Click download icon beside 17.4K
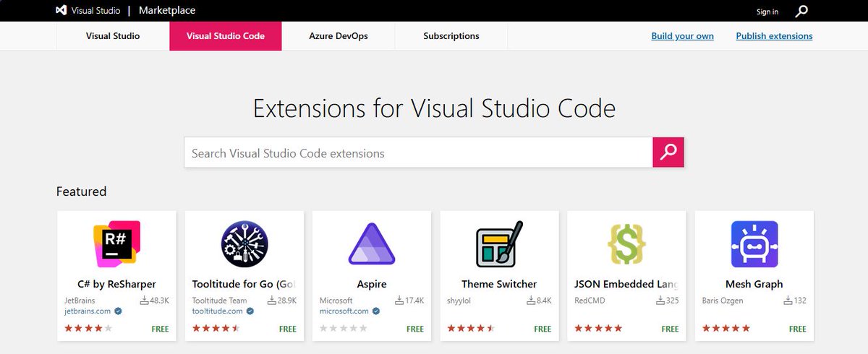Screen dimensions: 868x354 coord(399,300)
